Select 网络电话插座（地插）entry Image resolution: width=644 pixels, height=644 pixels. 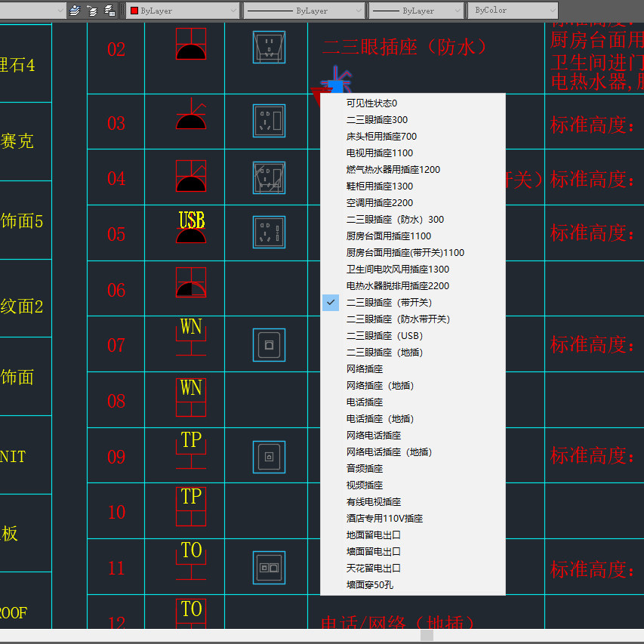tap(413, 452)
